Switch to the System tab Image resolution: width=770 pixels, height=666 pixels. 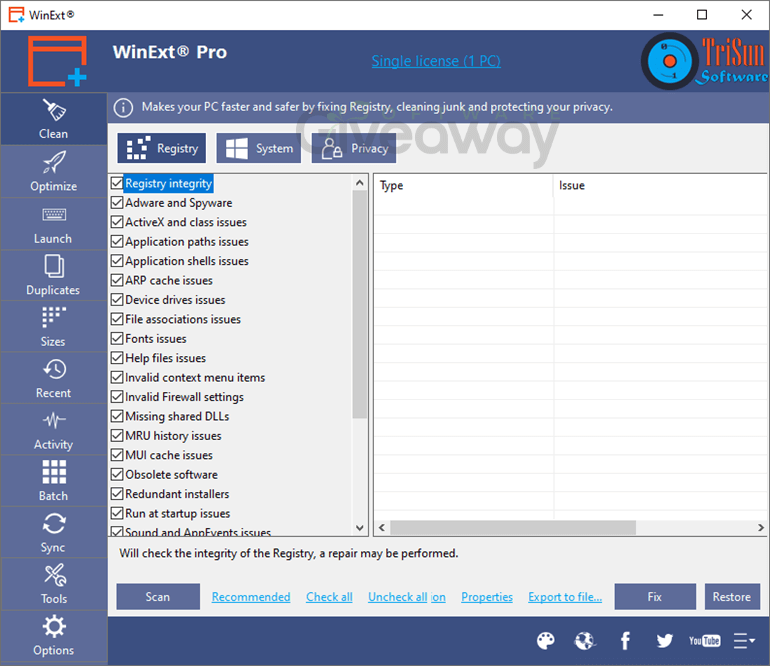coord(258,148)
